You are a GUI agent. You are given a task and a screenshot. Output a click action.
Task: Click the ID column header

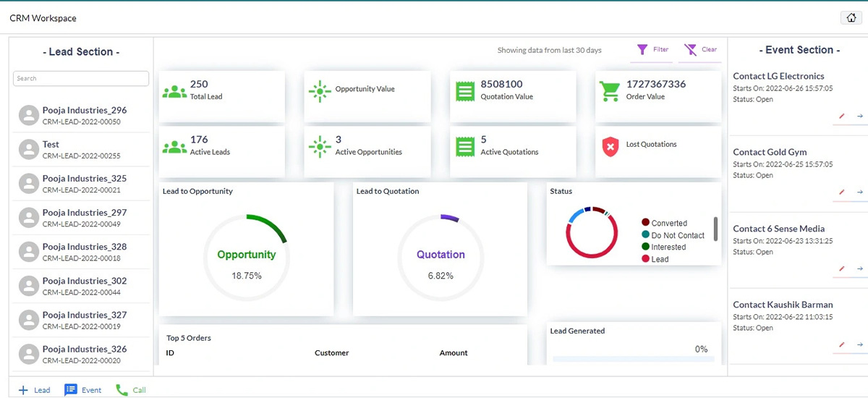(170, 353)
